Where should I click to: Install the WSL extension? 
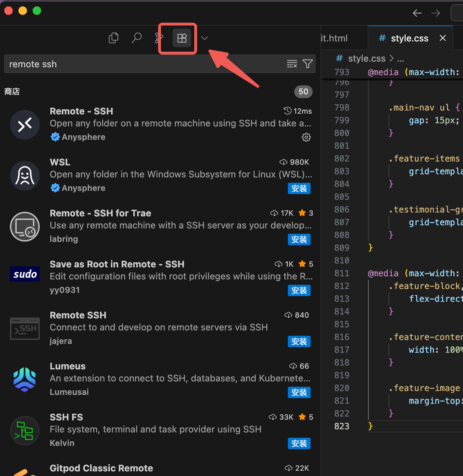click(299, 188)
